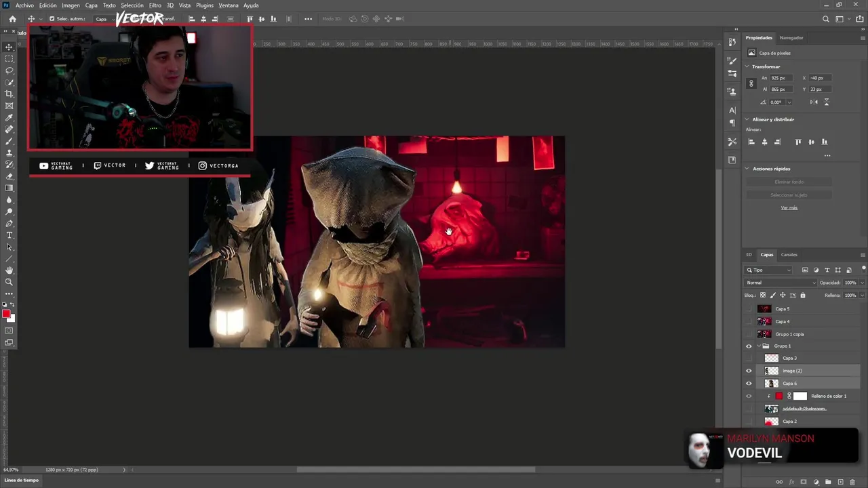868x488 pixels.
Task: Toggle Selec. autom. checkbox
Action: tap(52, 19)
